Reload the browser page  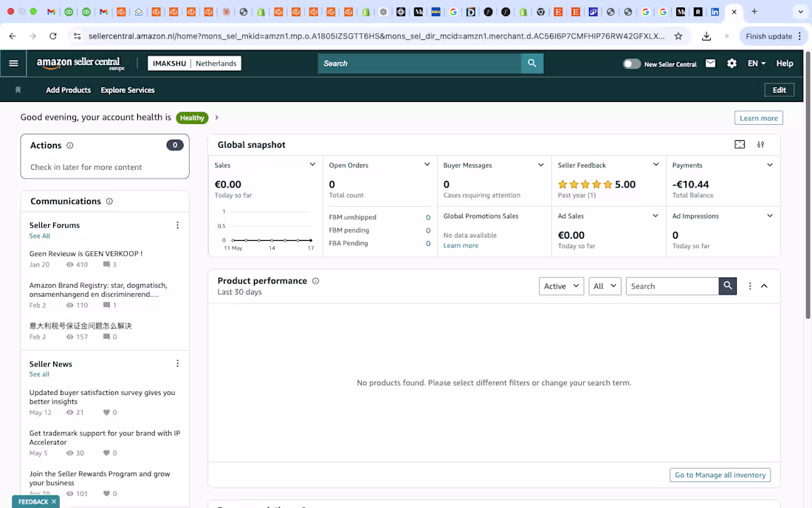coord(53,36)
